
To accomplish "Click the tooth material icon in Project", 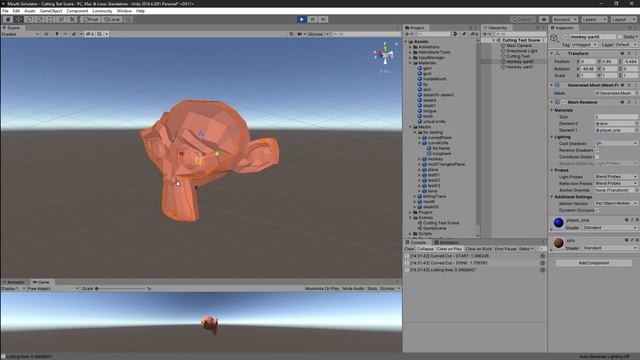I will [x=420, y=116].
